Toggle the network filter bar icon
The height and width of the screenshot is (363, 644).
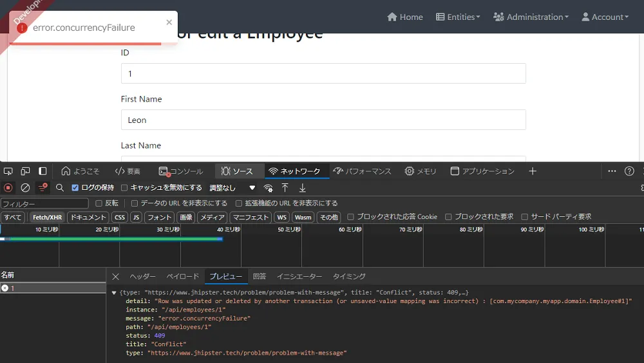pyautogui.click(x=43, y=188)
